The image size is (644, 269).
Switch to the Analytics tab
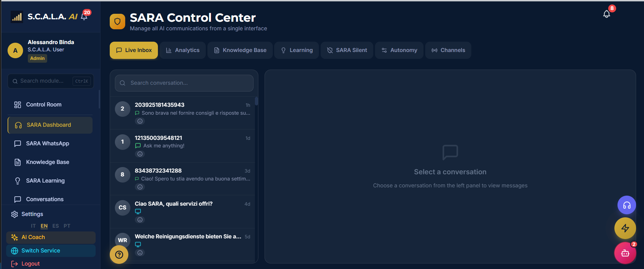tap(183, 50)
